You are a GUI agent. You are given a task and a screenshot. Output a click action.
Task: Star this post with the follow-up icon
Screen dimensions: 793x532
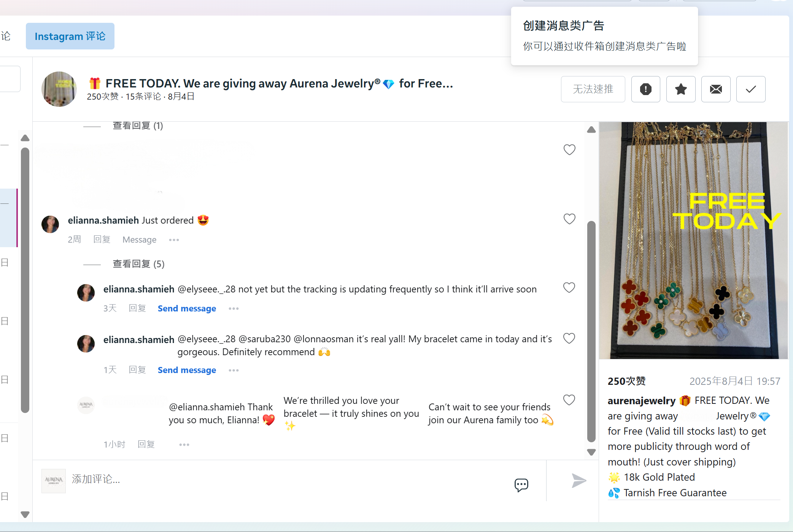(x=681, y=89)
